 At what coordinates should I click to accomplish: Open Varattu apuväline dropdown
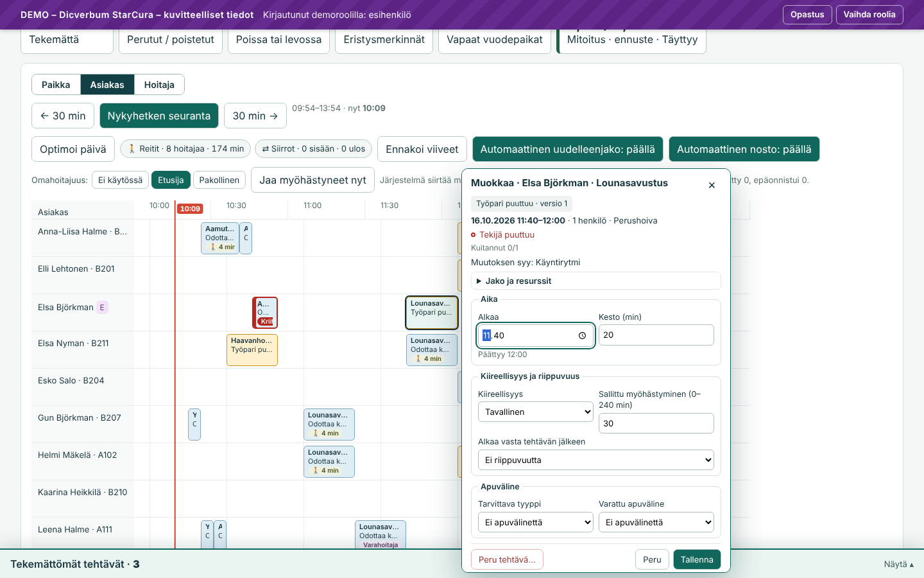click(656, 522)
